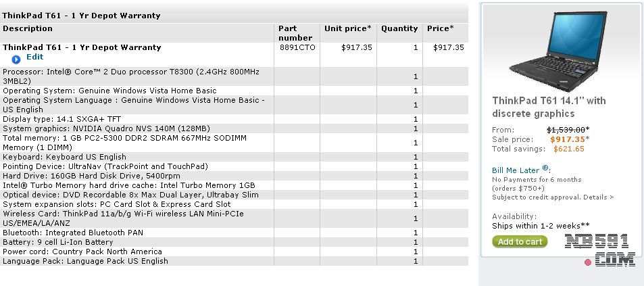This screenshot has height=286, width=644.
Task: Click the part number 8891CTO
Action: (x=297, y=47)
